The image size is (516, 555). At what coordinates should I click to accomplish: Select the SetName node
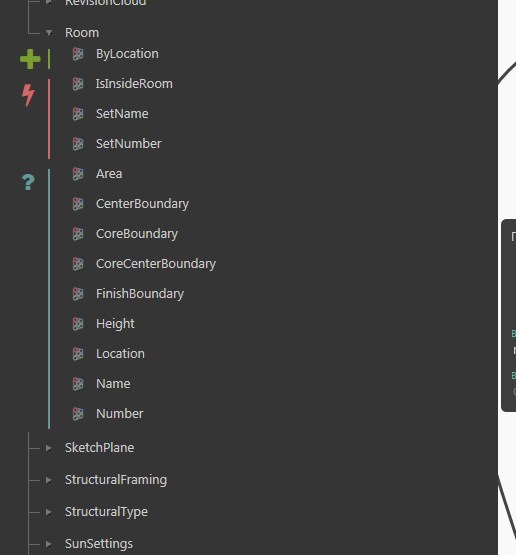click(x=122, y=114)
